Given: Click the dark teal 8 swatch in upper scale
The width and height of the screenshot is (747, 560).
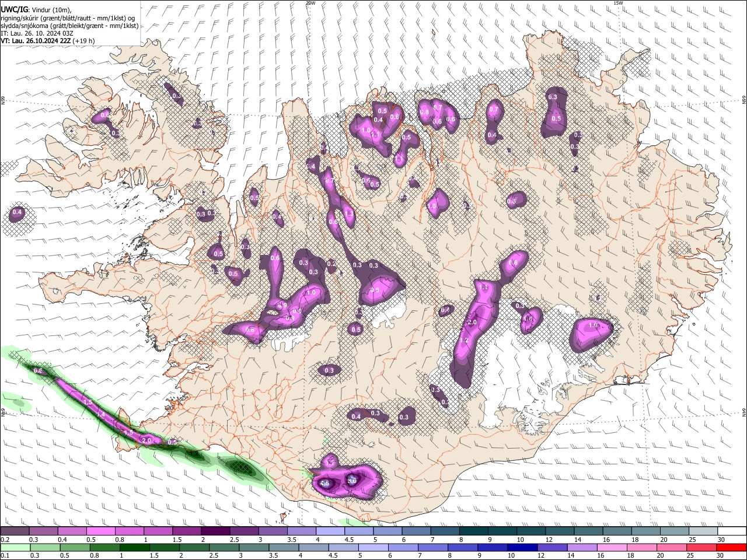Looking at the screenshot, I should click(x=473, y=531).
